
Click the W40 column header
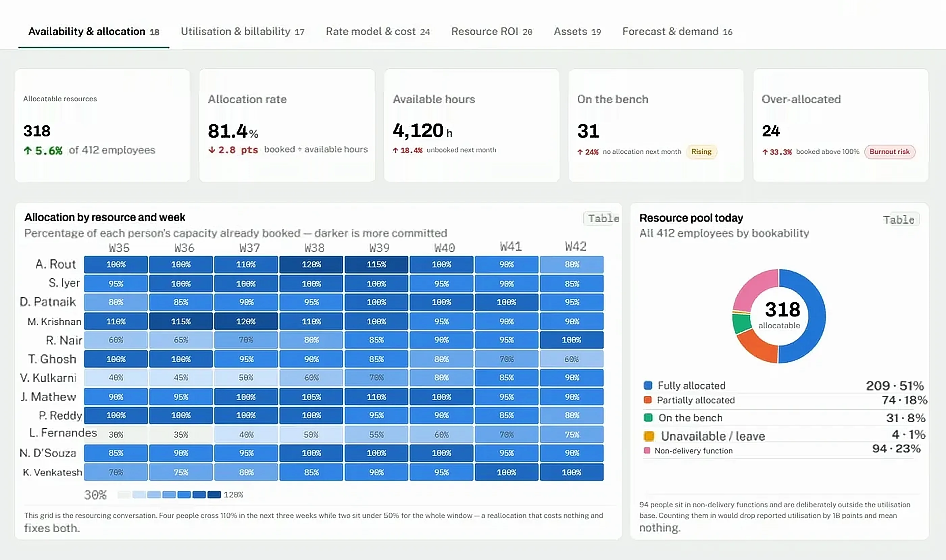click(x=444, y=248)
